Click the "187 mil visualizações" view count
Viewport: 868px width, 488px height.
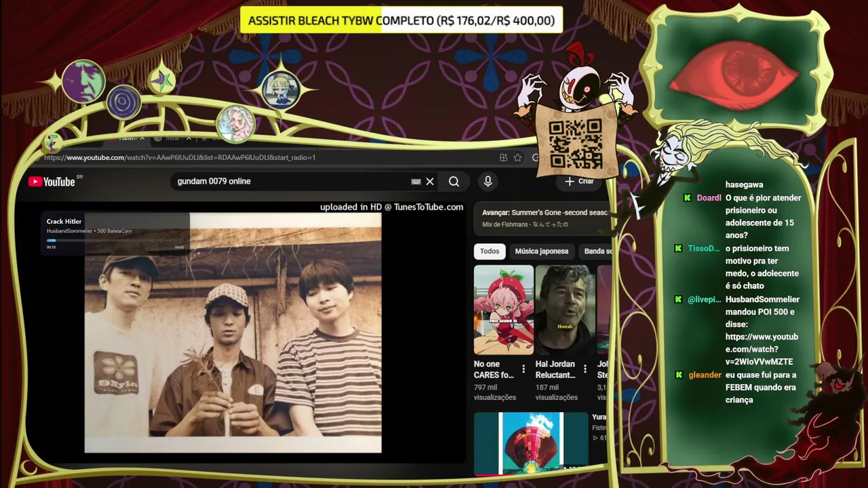point(557,392)
